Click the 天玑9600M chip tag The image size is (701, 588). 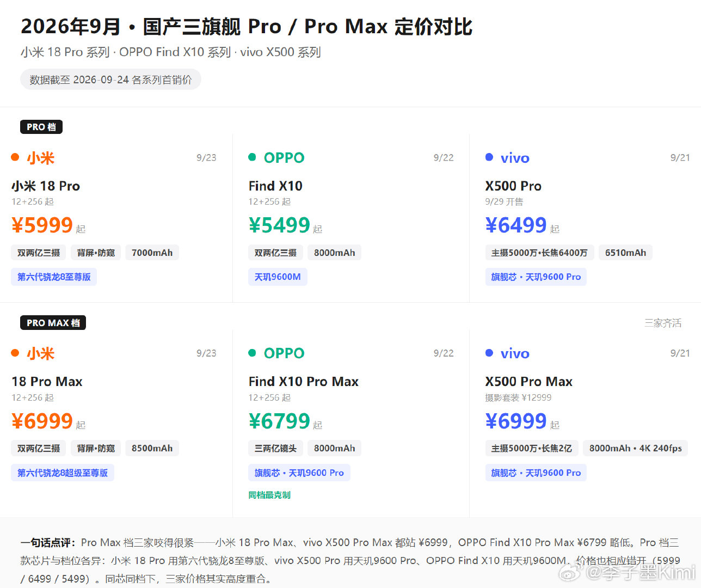(278, 277)
